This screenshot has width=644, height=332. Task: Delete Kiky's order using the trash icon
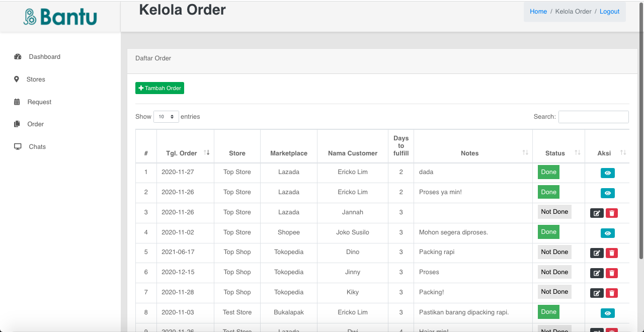pyautogui.click(x=612, y=293)
